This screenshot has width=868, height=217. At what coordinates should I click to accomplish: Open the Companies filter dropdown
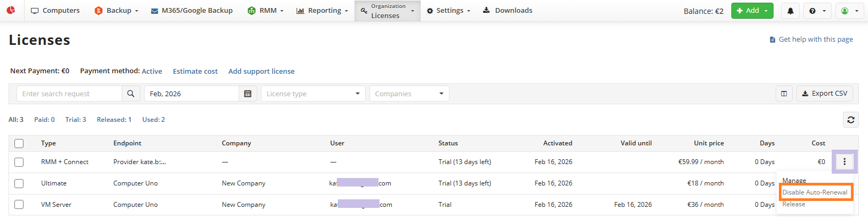409,94
